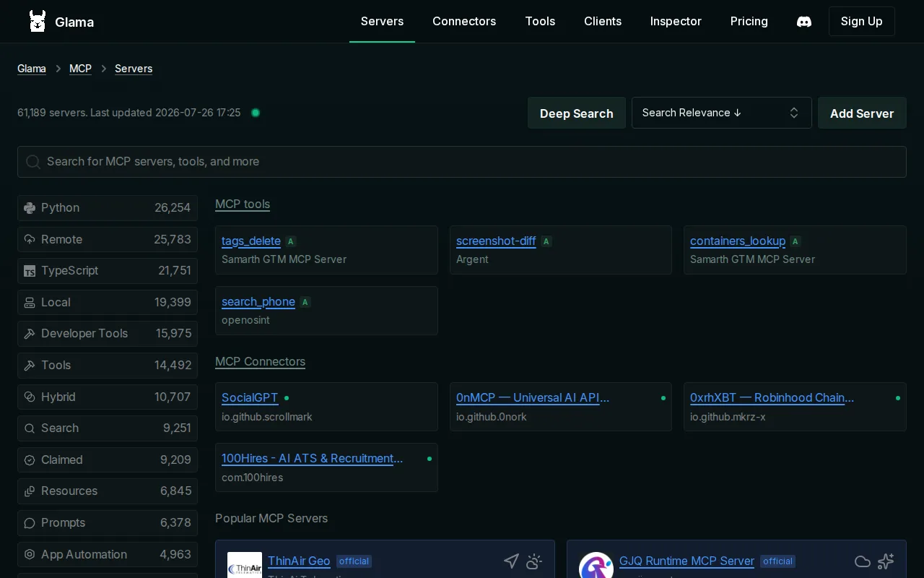Open the containers_lookup tool link
Viewport: 924px width, 578px height.
[x=738, y=241]
